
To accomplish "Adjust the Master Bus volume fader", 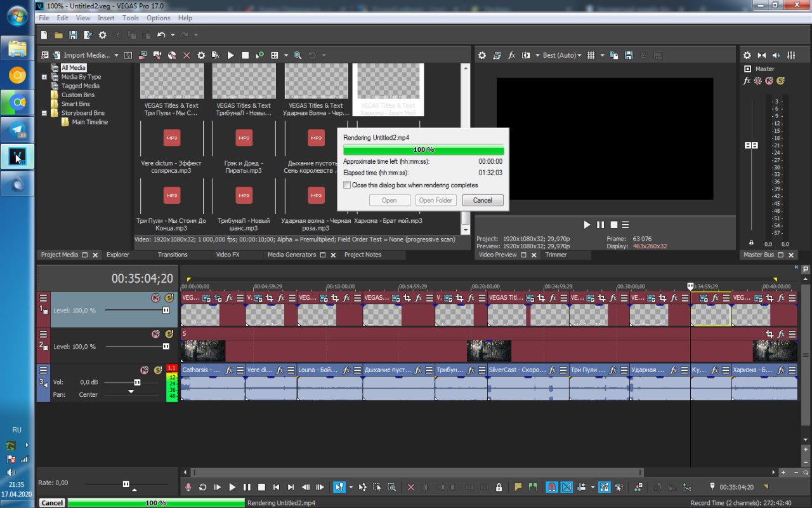I will coord(751,145).
